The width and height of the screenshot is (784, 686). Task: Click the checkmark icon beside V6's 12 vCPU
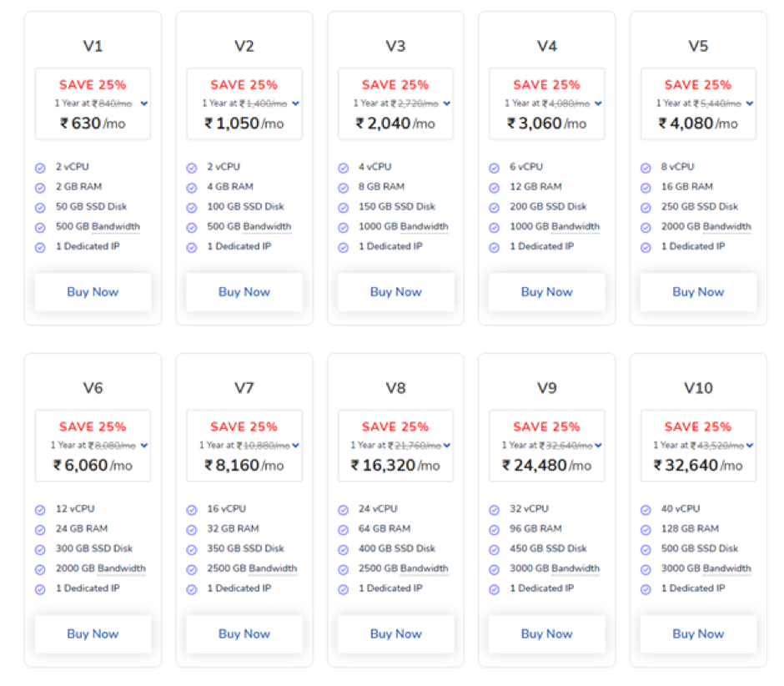pyautogui.click(x=40, y=510)
